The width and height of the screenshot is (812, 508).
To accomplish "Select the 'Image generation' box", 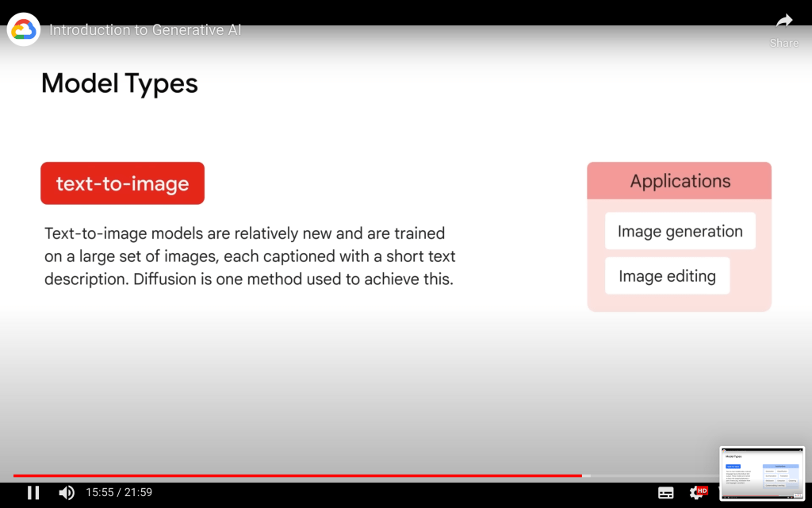I will pos(680,231).
